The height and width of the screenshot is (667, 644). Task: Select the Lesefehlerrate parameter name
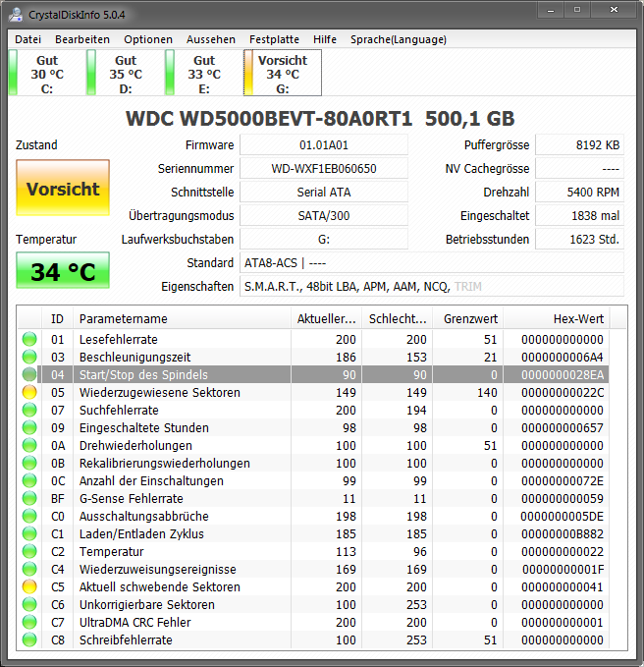coord(119,339)
